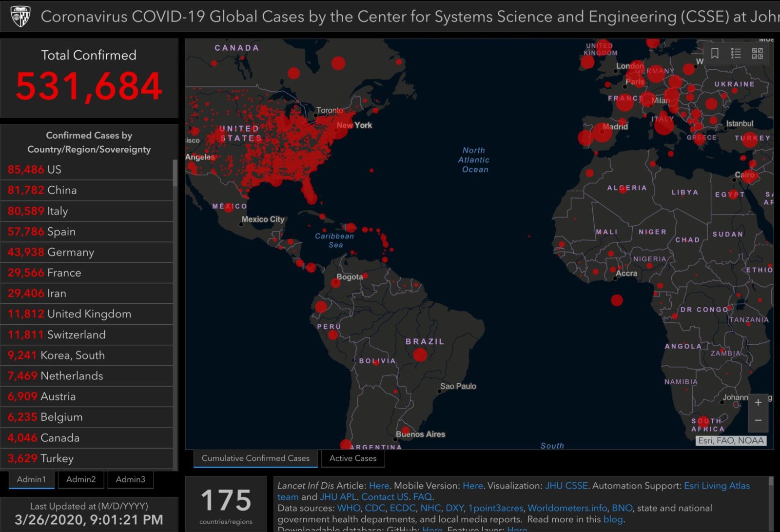
Task: Zoom in with the map plus button
Action: tap(758, 403)
